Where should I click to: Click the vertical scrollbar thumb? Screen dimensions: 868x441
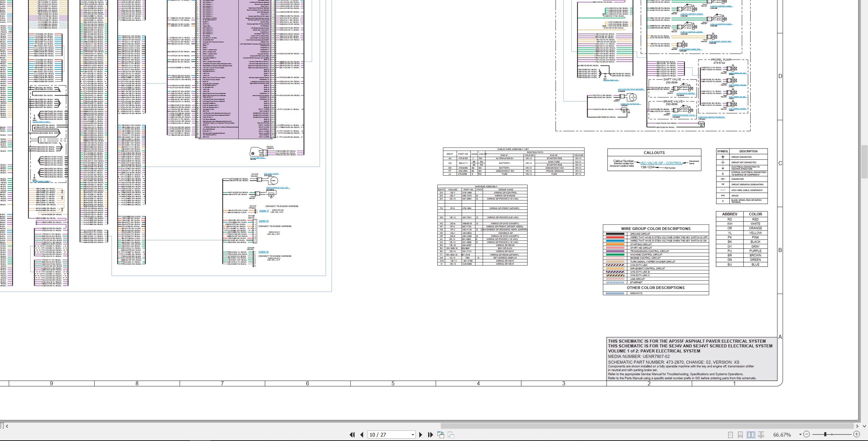click(865, 162)
